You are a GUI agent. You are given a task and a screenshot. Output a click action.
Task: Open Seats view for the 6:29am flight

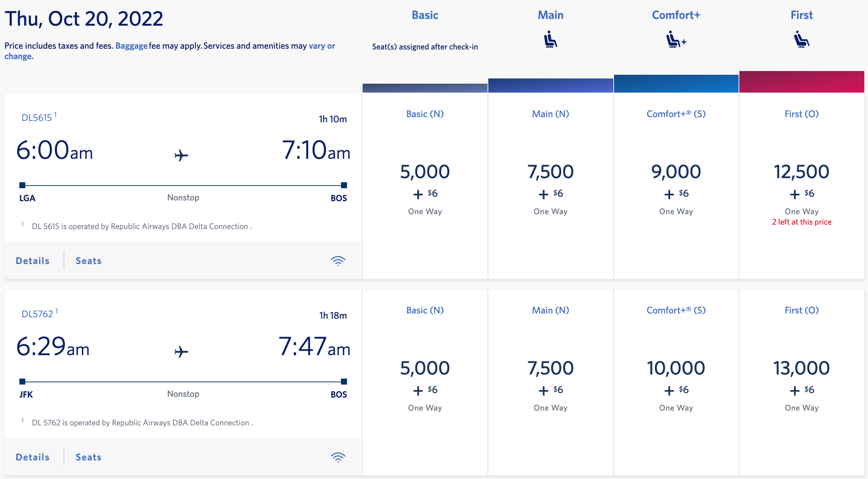[x=88, y=457]
